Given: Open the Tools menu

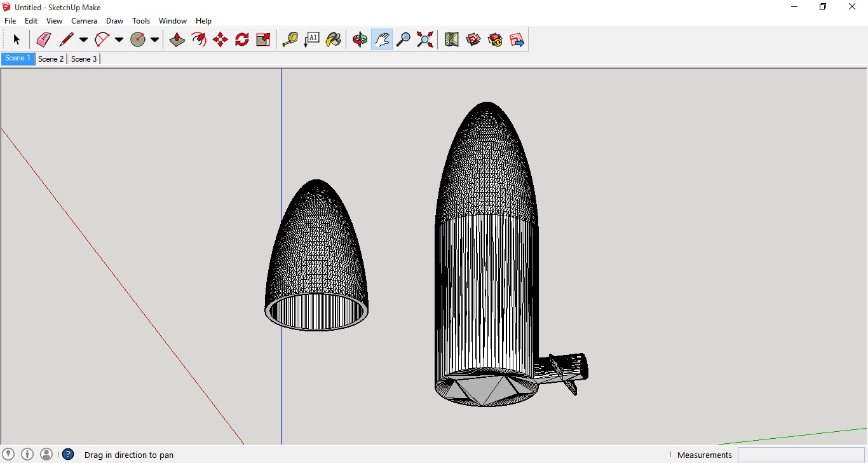Looking at the screenshot, I should [141, 21].
